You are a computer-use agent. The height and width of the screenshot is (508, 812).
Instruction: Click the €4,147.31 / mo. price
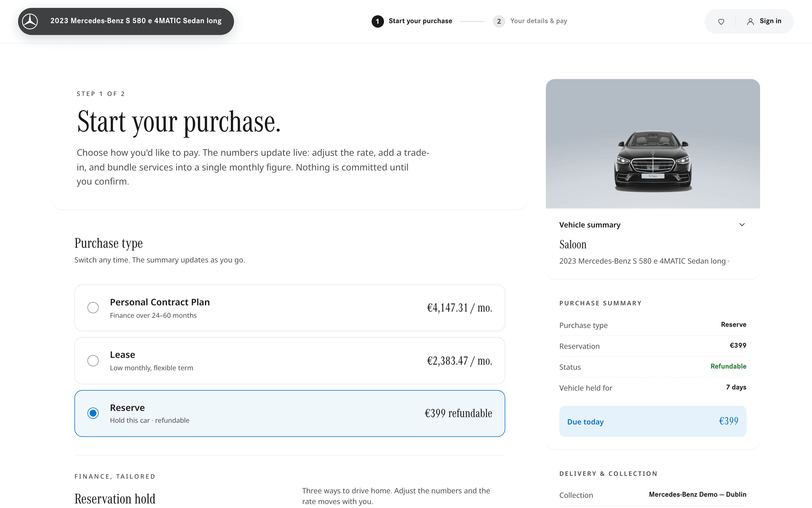pyautogui.click(x=459, y=308)
